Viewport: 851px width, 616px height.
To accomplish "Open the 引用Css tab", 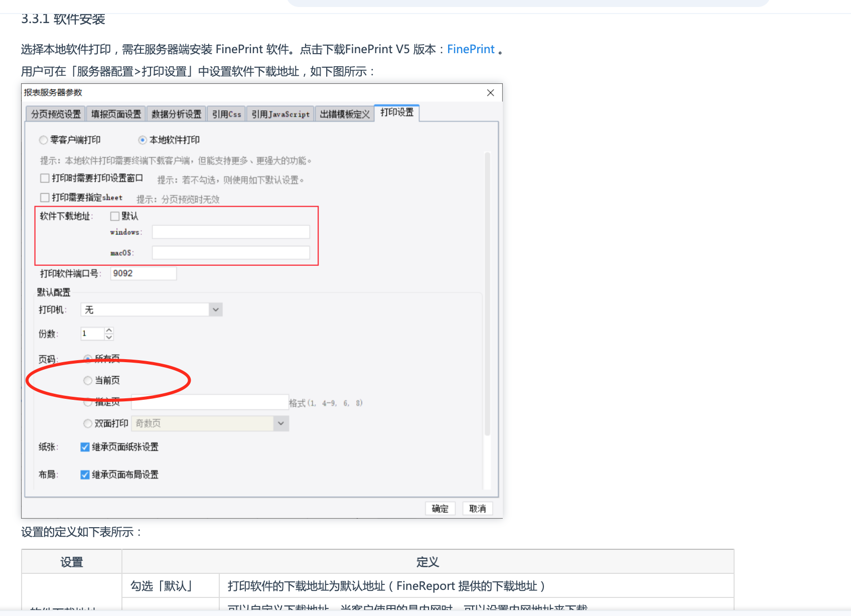I will click(x=226, y=114).
